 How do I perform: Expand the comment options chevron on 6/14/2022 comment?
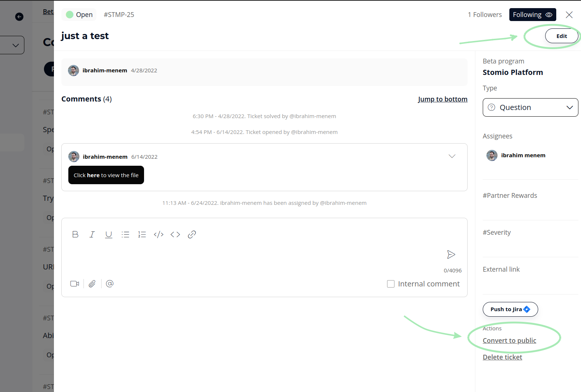coord(452,156)
